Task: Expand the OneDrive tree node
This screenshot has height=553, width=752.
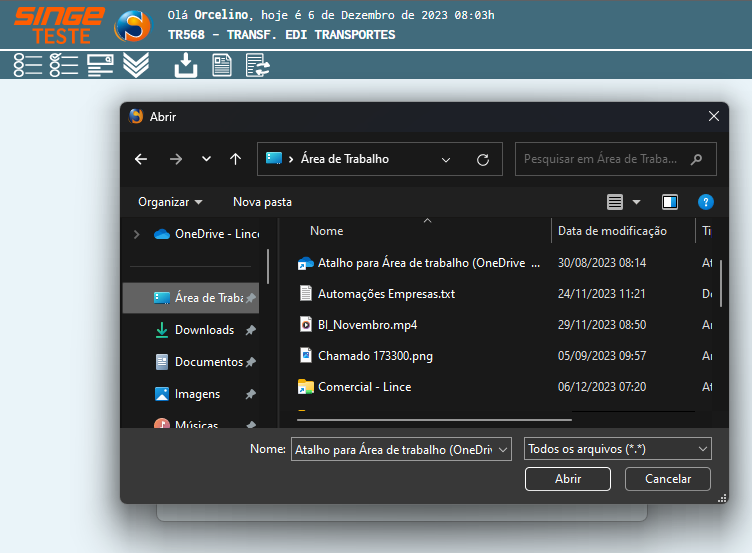Action: tap(137, 234)
